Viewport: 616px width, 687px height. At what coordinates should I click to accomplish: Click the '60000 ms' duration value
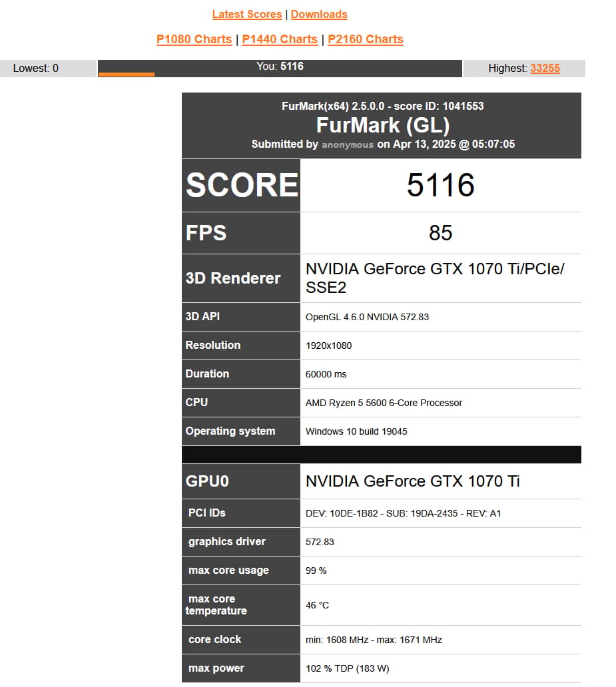coord(326,374)
